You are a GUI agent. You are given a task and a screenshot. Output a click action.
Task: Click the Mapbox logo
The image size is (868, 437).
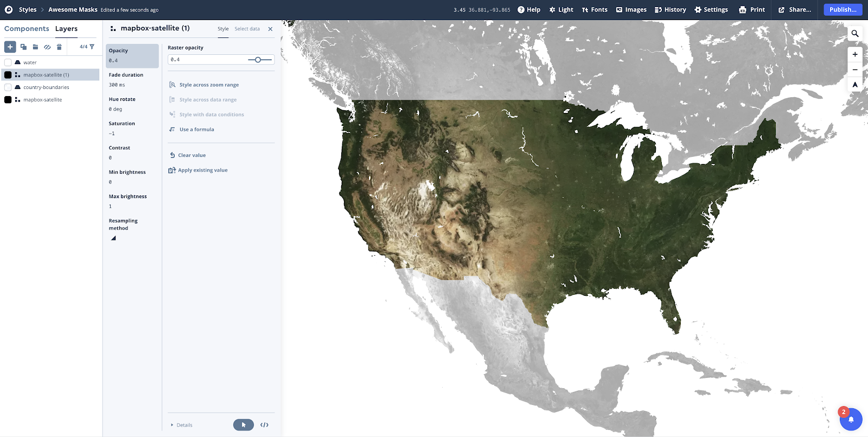tap(9, 10)
